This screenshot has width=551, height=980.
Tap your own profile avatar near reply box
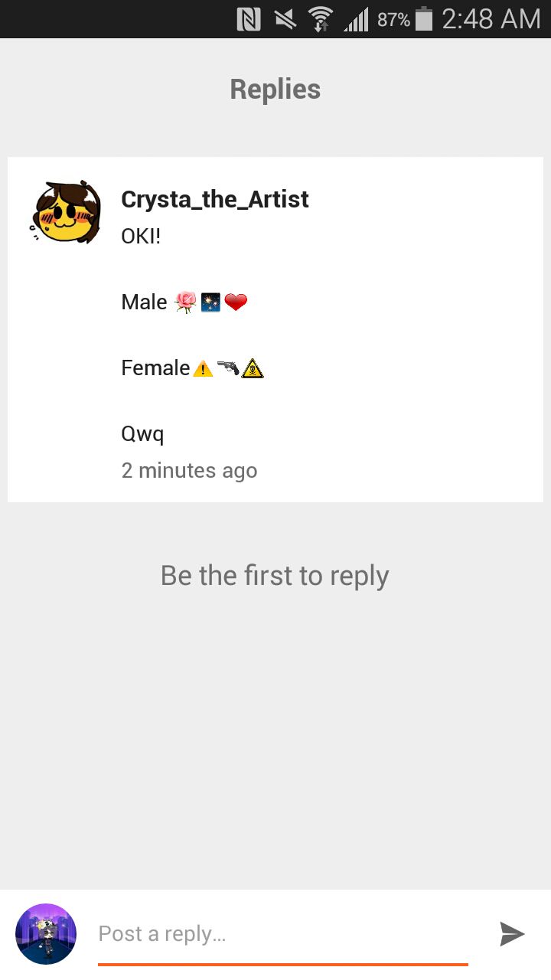tap(46, 934)
